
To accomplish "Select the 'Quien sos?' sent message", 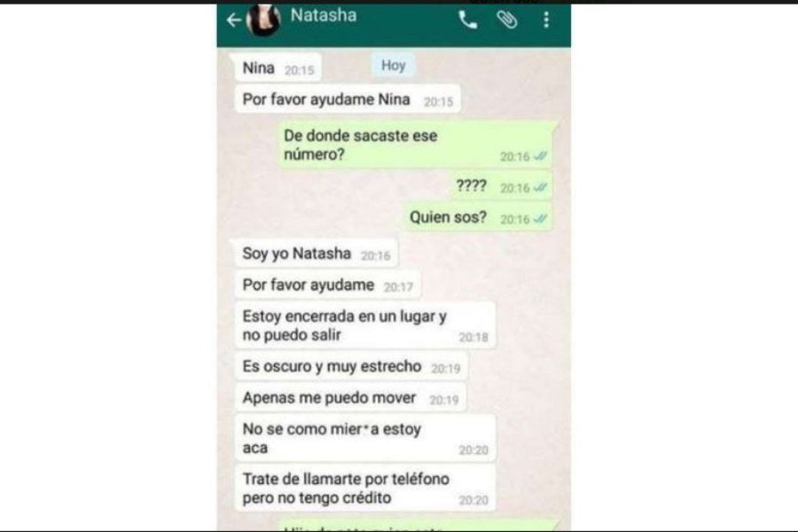I will tap(478, 217).
